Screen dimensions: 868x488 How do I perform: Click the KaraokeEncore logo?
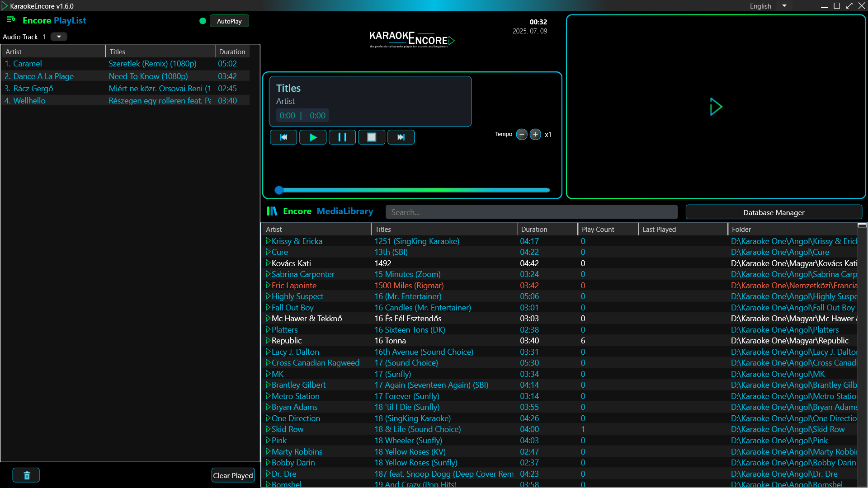pos(412,39)
